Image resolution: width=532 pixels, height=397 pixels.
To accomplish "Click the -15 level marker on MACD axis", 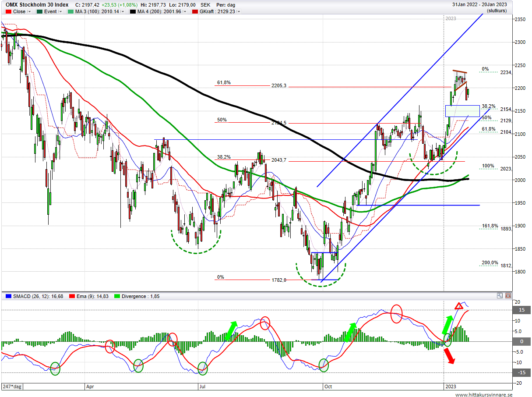I will [521, 372].
